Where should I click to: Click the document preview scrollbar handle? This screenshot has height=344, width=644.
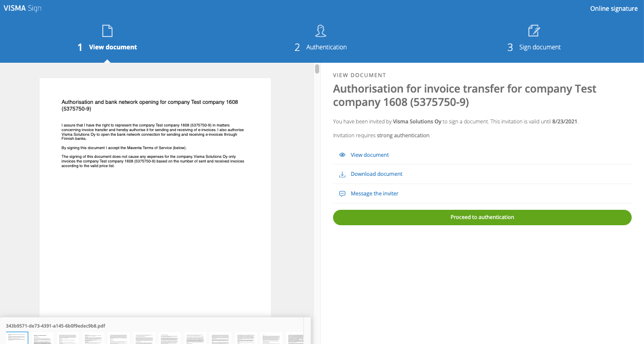point(317,69)
